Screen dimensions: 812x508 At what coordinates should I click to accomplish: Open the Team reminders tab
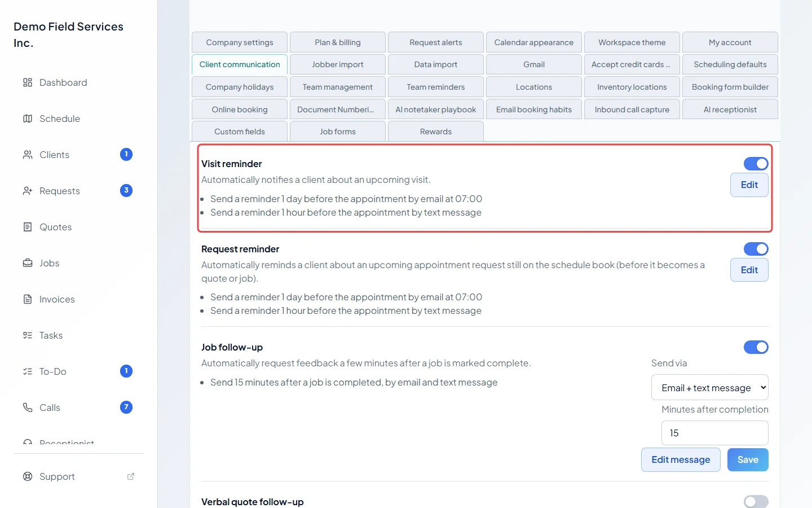(436, 87)
